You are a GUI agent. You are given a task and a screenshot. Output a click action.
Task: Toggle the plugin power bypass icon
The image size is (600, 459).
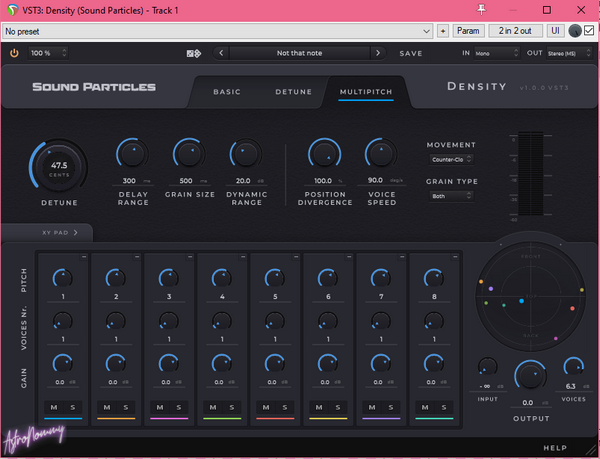(14, 53)
